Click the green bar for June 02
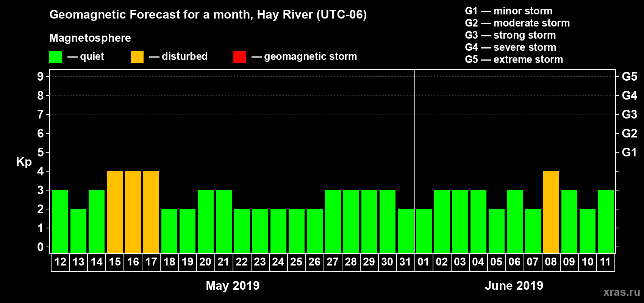 [442, 221]
